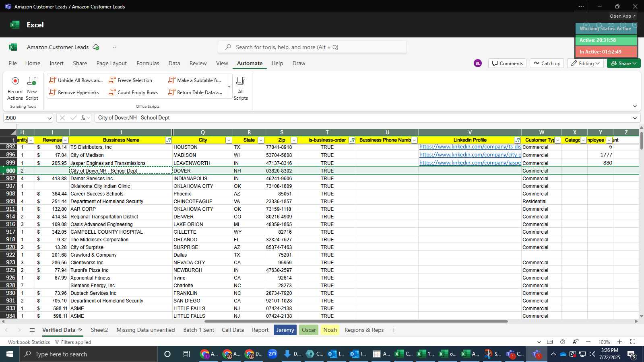Image resolution: width=644 pixels, height=362 pixels.
Task: Switch to the Data tab
Action: click(174, 64)
